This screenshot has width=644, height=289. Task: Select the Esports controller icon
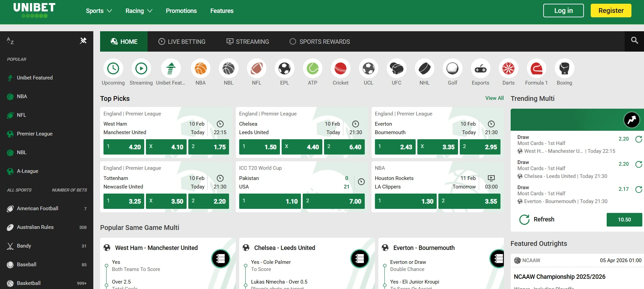(x=480, y=69)
